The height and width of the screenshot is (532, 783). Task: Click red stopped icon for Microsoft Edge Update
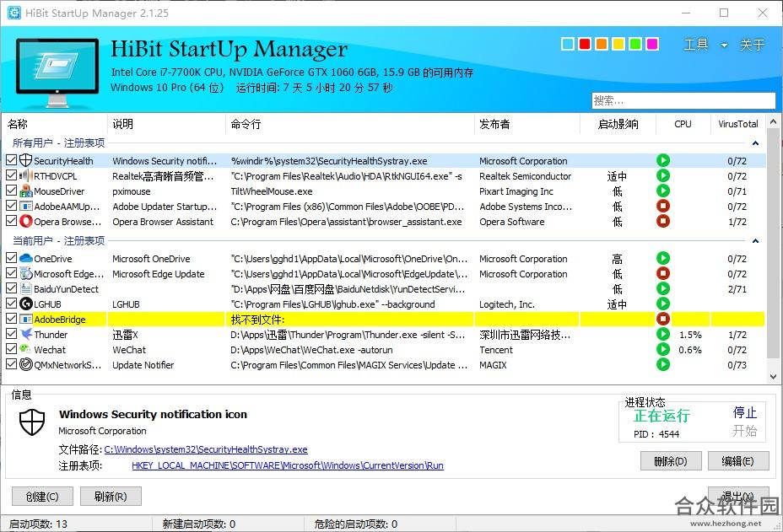pyautogui.click(x=663, y=273)
